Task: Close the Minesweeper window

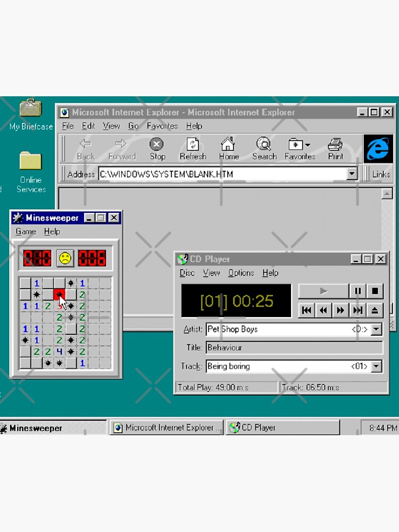Action: point(114,218)
